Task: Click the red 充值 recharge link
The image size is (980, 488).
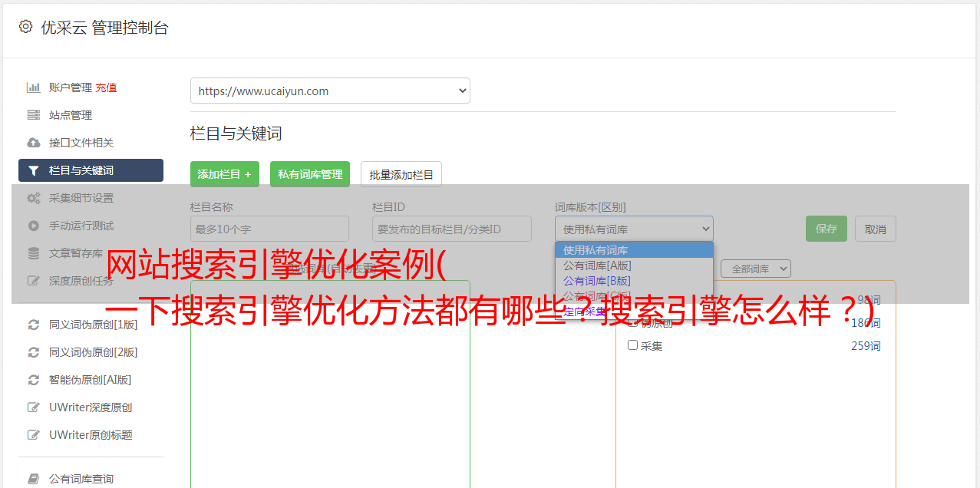Action: pyautogui.click(x=106, y=87)
